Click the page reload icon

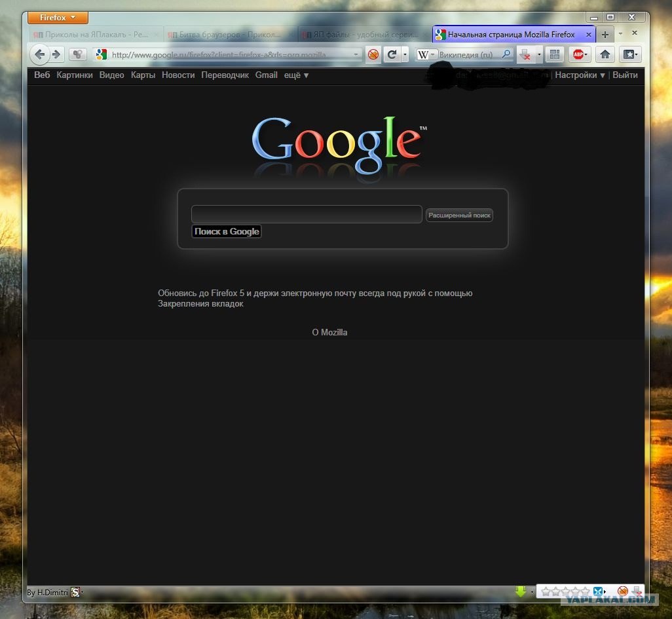(392, 55)
